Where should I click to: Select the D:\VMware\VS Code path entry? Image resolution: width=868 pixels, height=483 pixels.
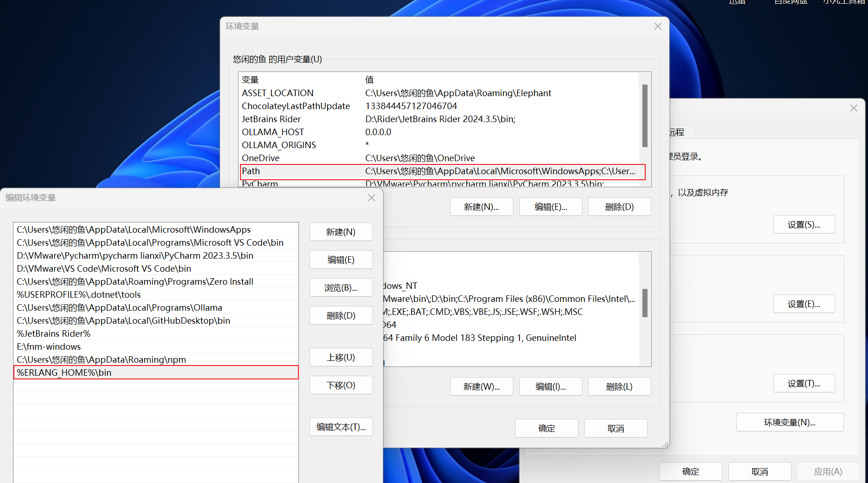156,268
